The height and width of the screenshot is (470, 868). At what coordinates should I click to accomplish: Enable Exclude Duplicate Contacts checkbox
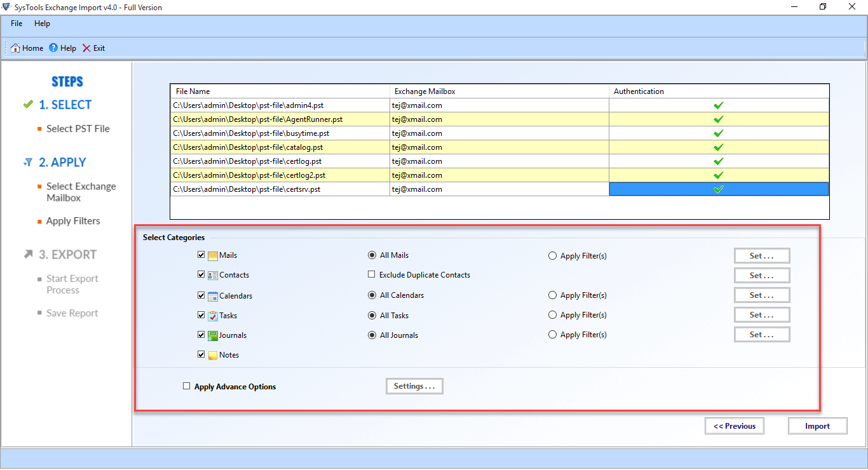tap(372, 275)
